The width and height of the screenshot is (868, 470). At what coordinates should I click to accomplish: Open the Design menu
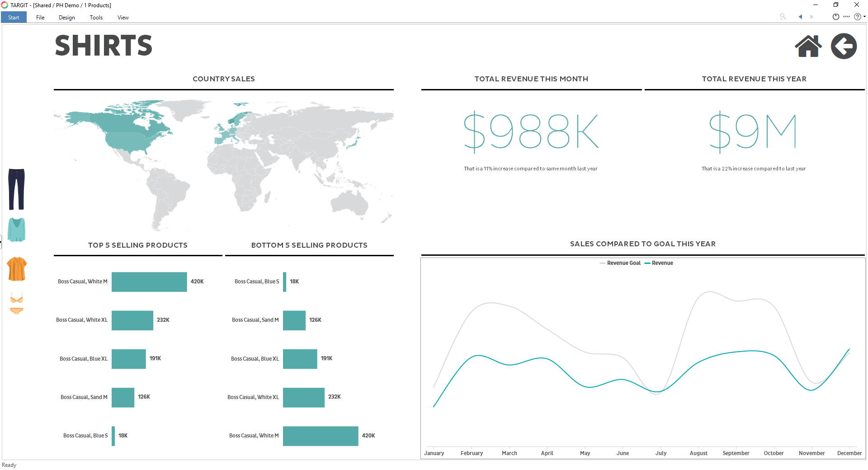tap(67, 18)
